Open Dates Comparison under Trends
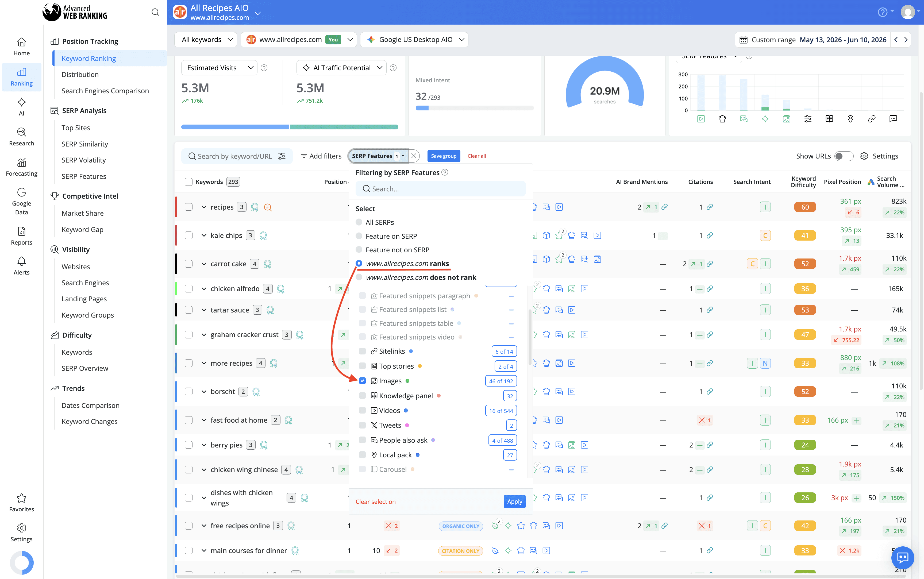Screen dimensions: 924x579 coord(91,405)
